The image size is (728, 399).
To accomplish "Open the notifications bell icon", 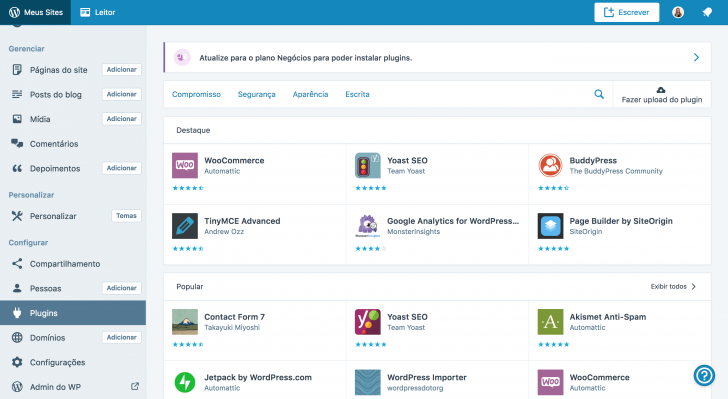I will click(x=707, y=12).
